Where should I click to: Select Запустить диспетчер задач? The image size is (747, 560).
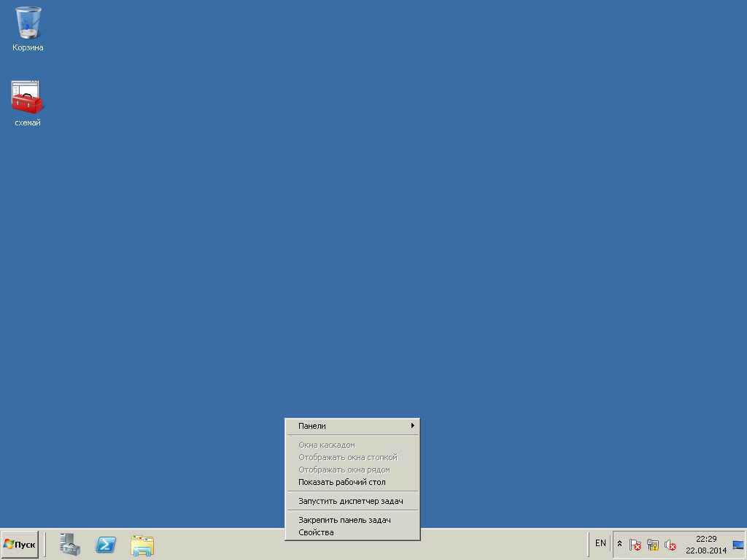(350, 501)
